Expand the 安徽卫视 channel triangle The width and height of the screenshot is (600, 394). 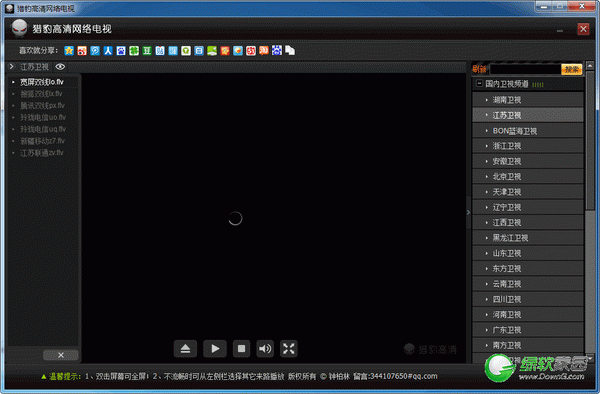[x=486, y=161]
